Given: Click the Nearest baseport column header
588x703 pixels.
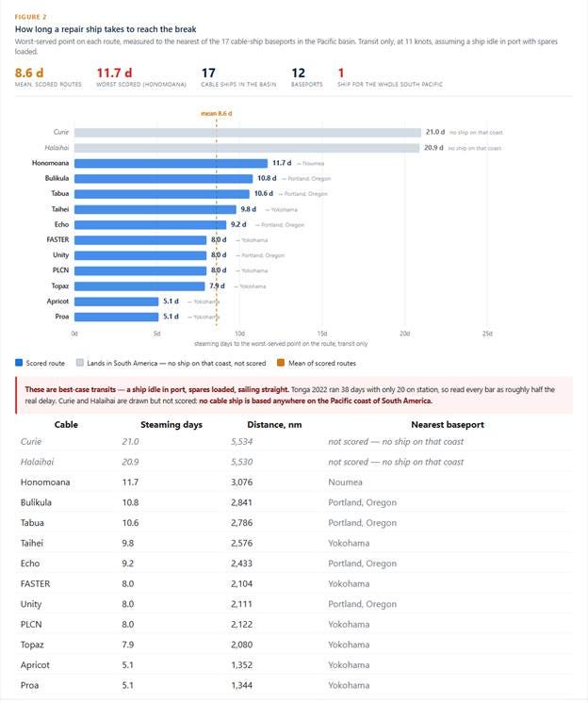Looking at the screenshot, I should (448, 425).
